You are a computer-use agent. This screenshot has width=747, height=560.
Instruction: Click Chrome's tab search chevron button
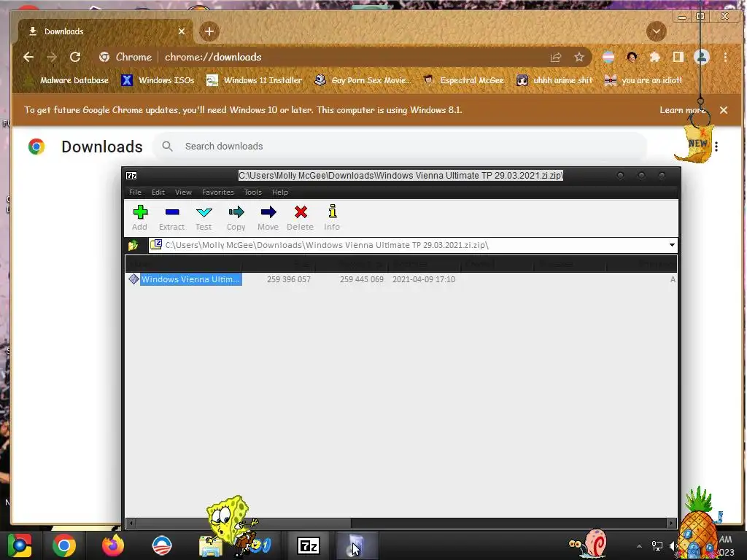(x=656, y=32)
